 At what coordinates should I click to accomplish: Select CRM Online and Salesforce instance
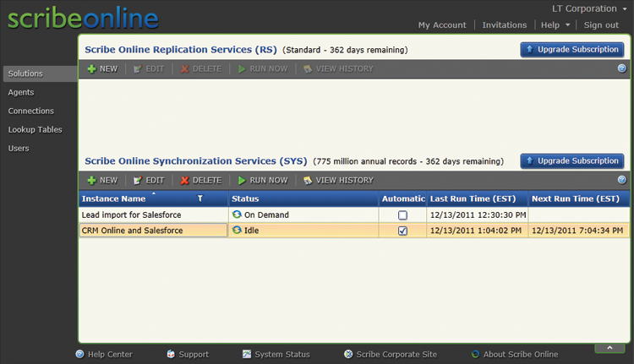(153, 231)
